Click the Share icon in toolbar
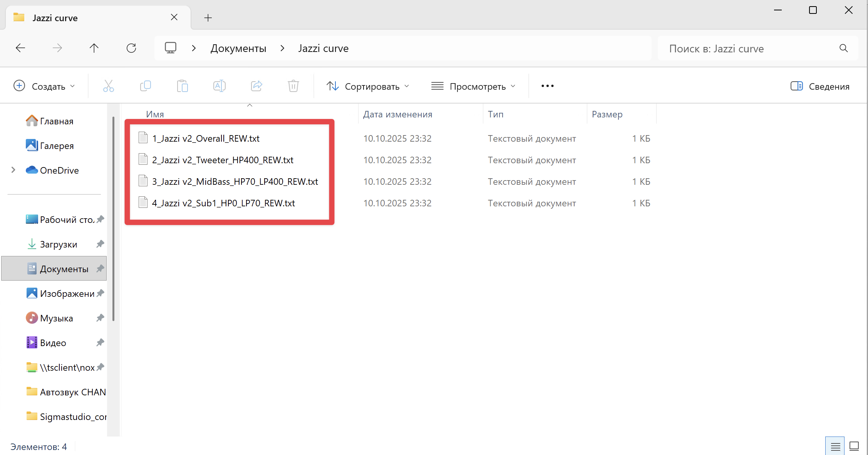The height and width of the screenshot is (455, 868). 256,86
